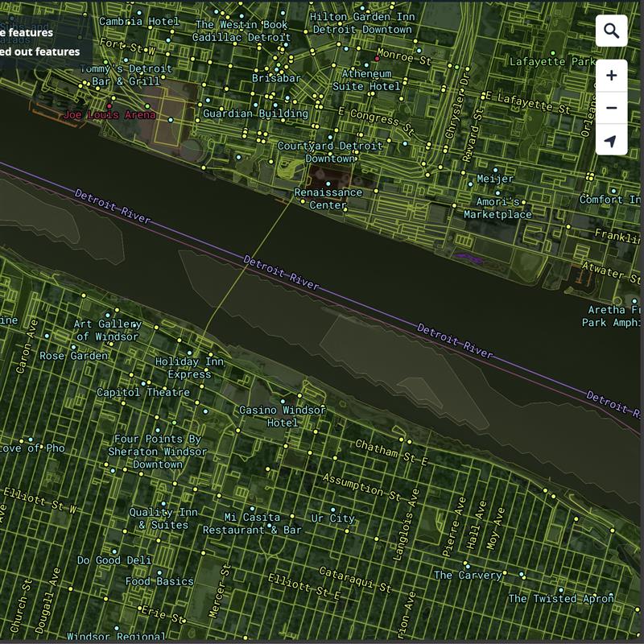Click the Renaissance Center map label
The width and height of the screenshot is (644, 644).
coord(328,199)
